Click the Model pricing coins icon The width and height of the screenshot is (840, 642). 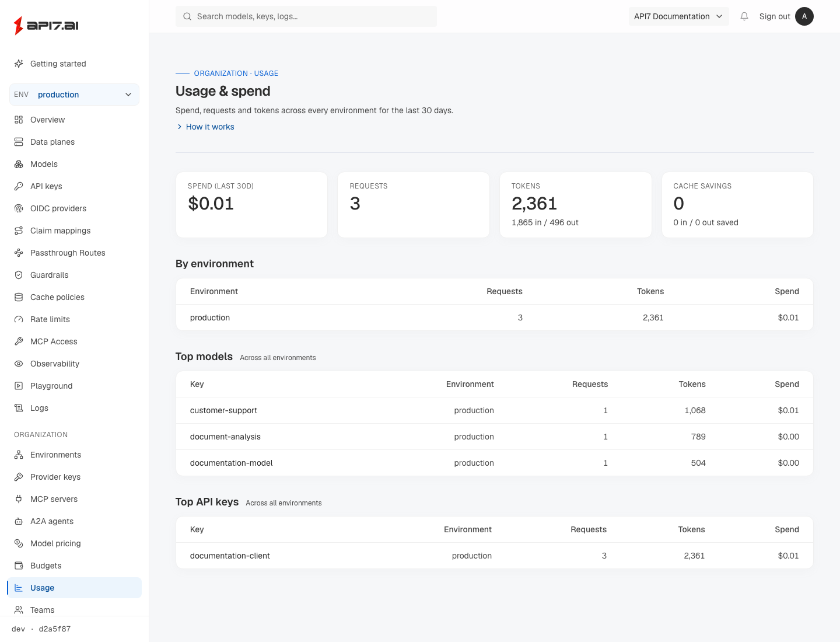click(x=19, y=543)
